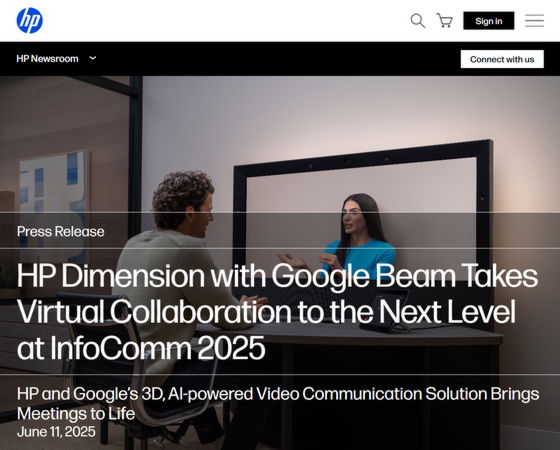This screenshot has height=450, width=560.
Task: Click the HP logo
Action: pyautogui.click(x=30, y=20)
